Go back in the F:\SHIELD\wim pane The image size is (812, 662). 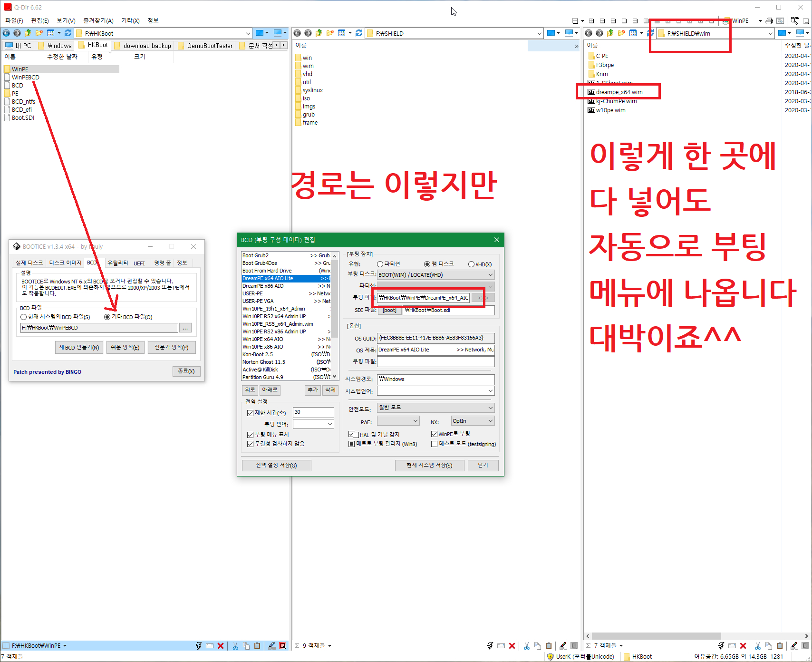589,33
